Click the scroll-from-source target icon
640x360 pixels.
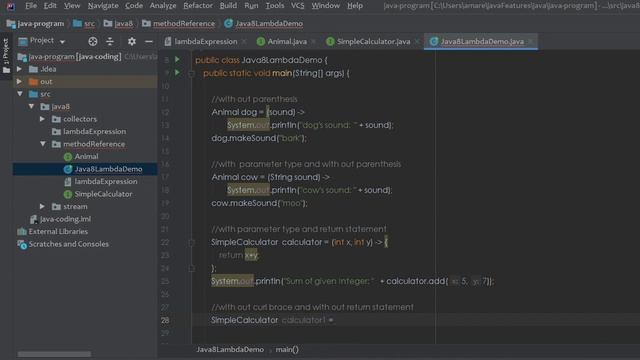tap(93, 41)
